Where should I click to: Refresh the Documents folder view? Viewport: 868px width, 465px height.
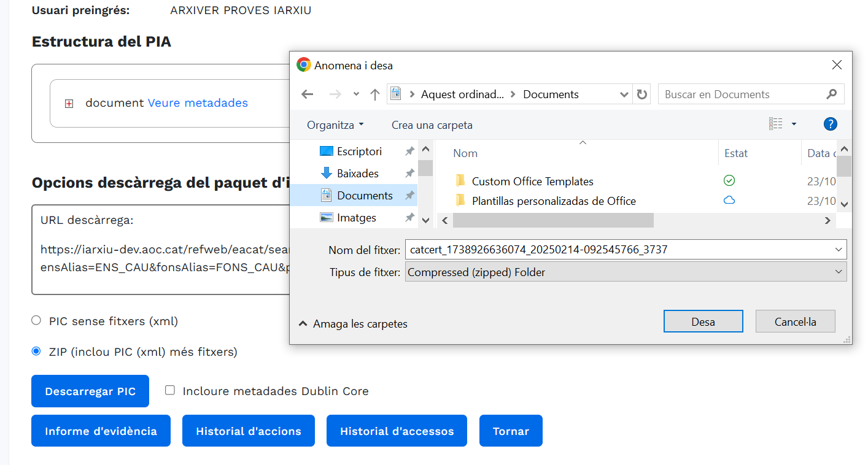tap(642, 94)
